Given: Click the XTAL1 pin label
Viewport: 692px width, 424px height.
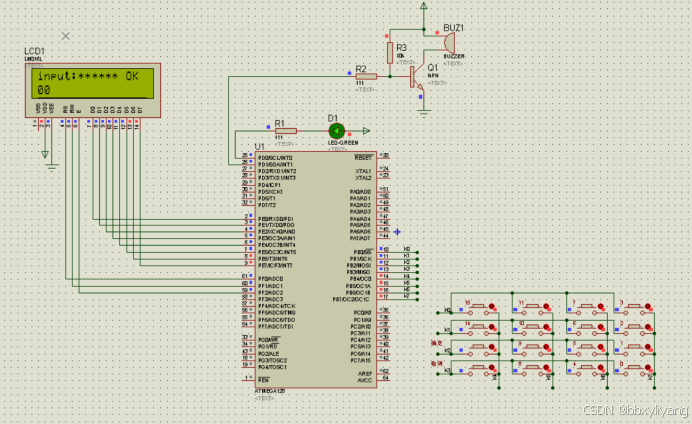Looking at the screenshot, I should tap(363, 171).
